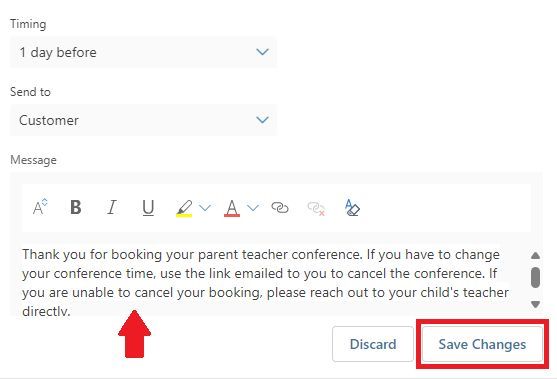This screenshot has width=557, height=379.
Task: Expand the highlight color options arrow
Action: point(205,207)
